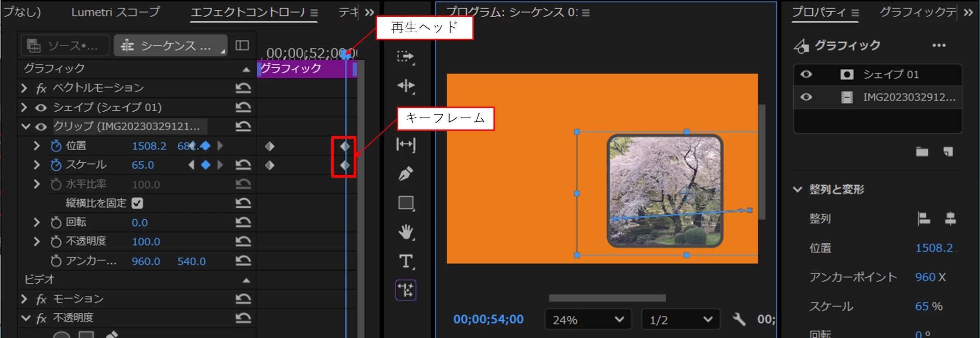Collapse the クリップ (IMG20230329121...) row
The image size is (980, 338).
click(26, 126)
